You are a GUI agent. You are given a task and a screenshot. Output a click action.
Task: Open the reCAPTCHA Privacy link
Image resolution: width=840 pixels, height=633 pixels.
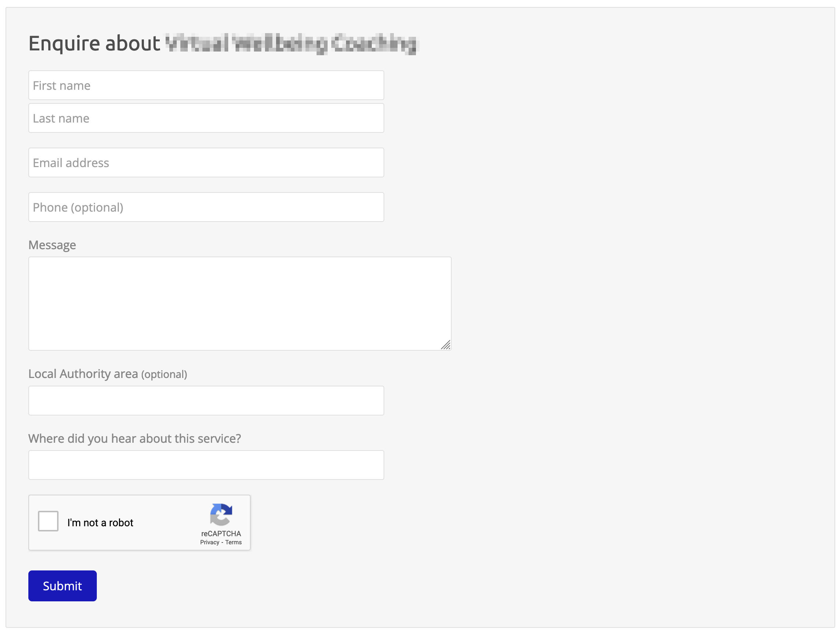pyautogui.click(x=209, y=542)
